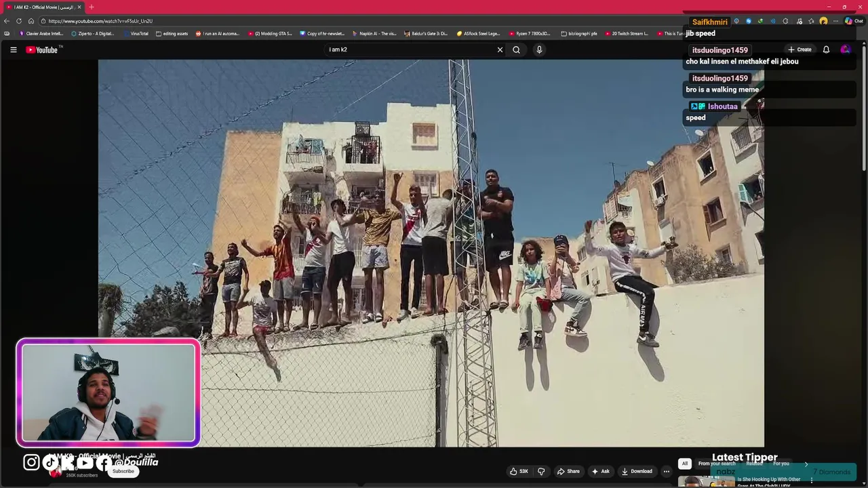Open Ziperto - A Digital... bookmark
Image resolution: width=868 pixels, height=488 pixels.
pyautogui.click(x=93, y=33)
